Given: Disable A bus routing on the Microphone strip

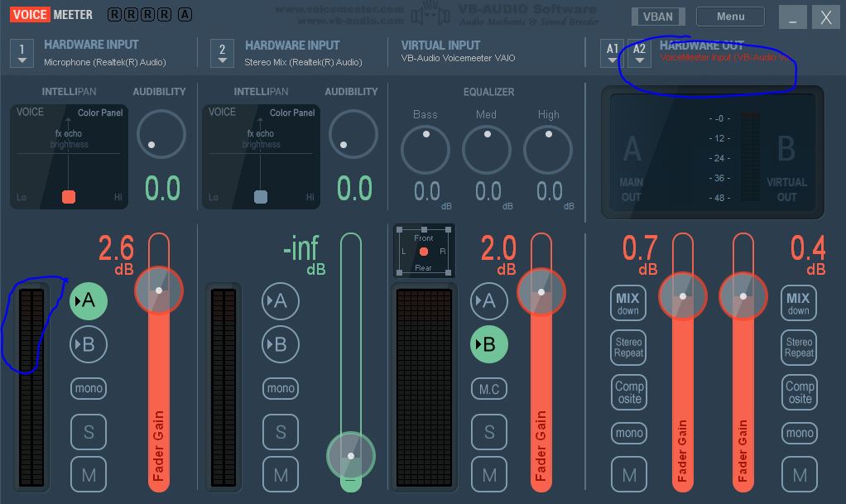Looking at the screenshot, I should 89,300.
